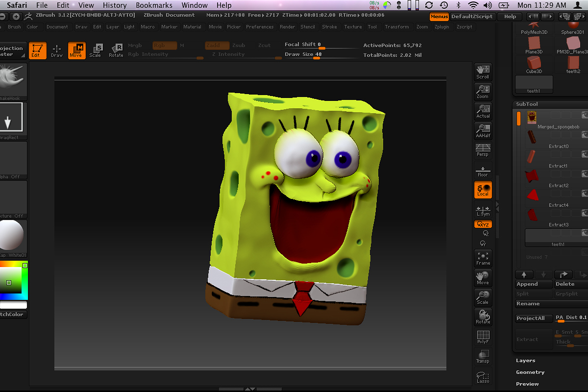Pick the teeth2 tool thumbnail
Image resolution: width=588 pixels, height=392 pixels.
pos(572,65)
